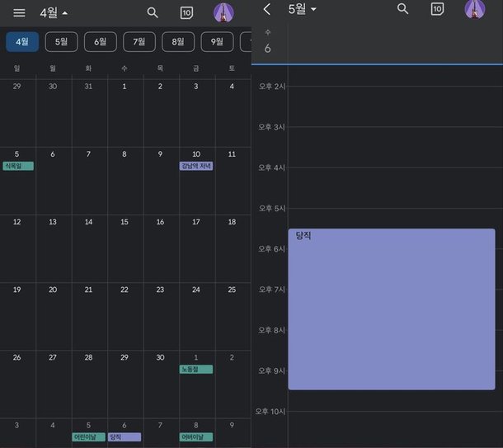Viewport: 503px width, 448px height.
Task: Search events in the May day view
Action: coord(402,9)
